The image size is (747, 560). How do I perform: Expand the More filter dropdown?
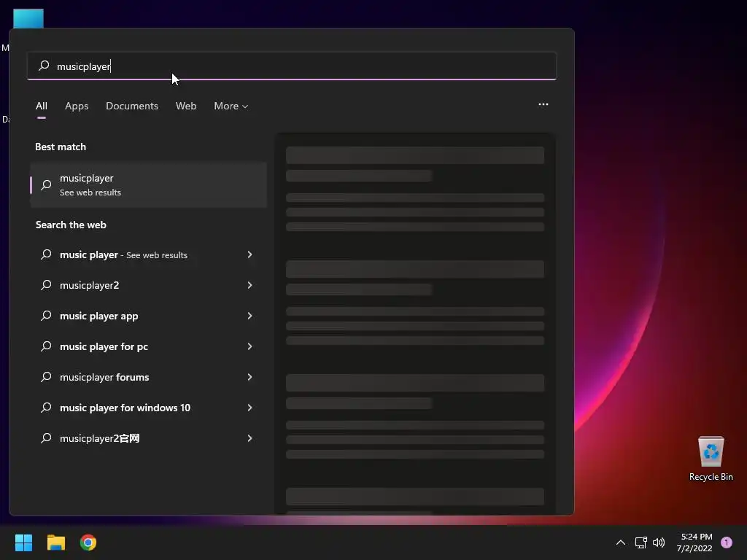(231, 106)
